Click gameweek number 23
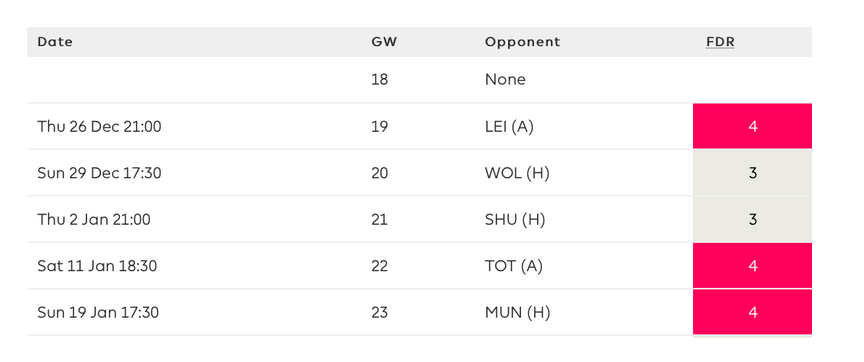This screenshot has width=864, height=362. pyautogui.click(x=380, y=312)
